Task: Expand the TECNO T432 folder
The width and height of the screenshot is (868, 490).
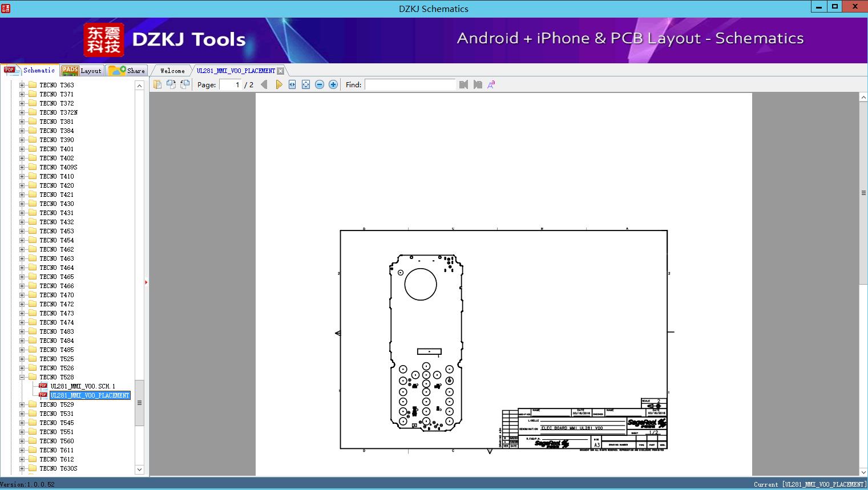Action: pyautogui.click(x=22, y=222)
